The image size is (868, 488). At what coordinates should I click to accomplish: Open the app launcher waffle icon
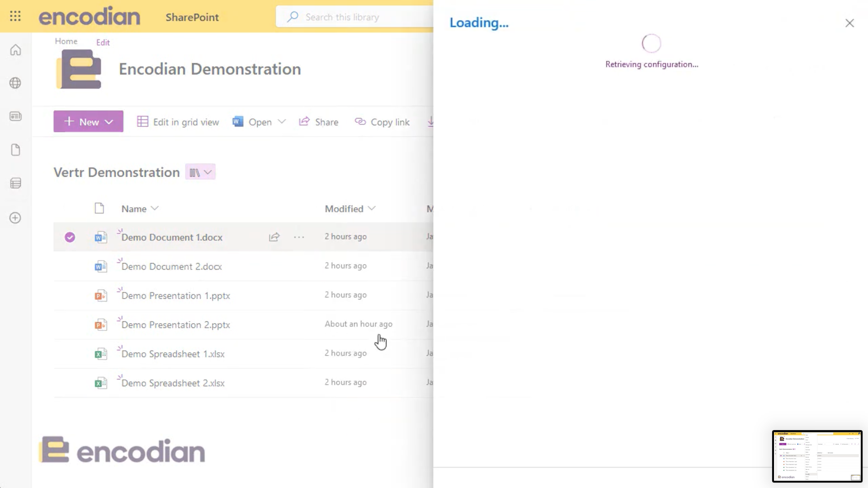click(x=15, y=16)
